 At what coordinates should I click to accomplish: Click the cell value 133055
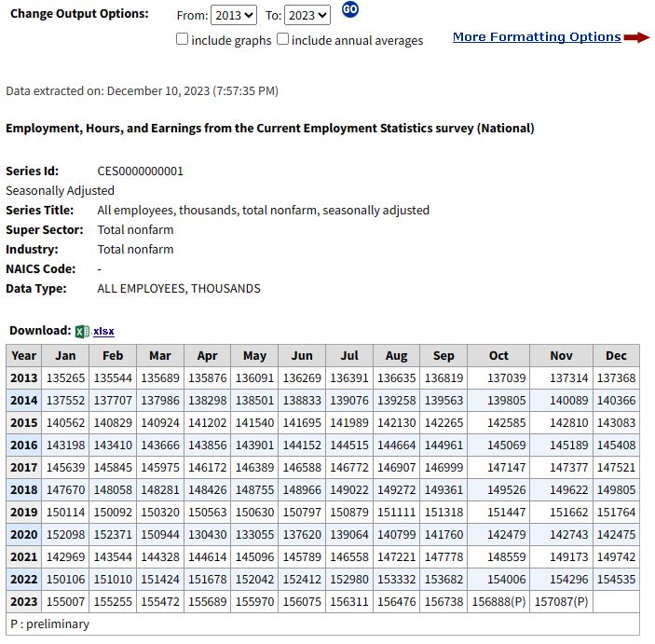(x=254, y=535)
